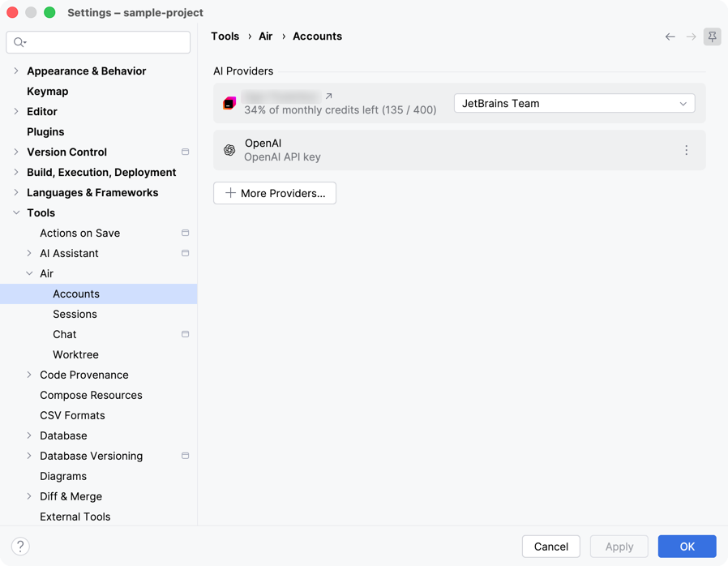Open the help question mark button
The height and width of the screenshot is (566, 728).
tap(20, 547)
